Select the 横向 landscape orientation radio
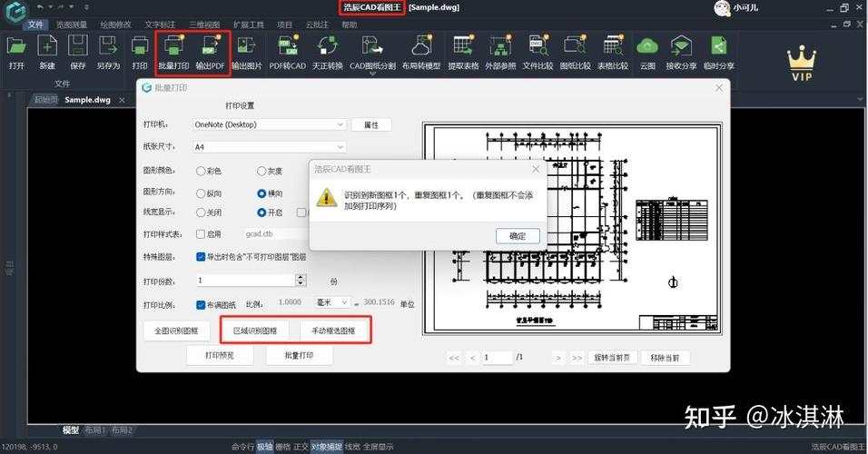The image size is (868, 454). pyautogui.click(x=261, y=193)
